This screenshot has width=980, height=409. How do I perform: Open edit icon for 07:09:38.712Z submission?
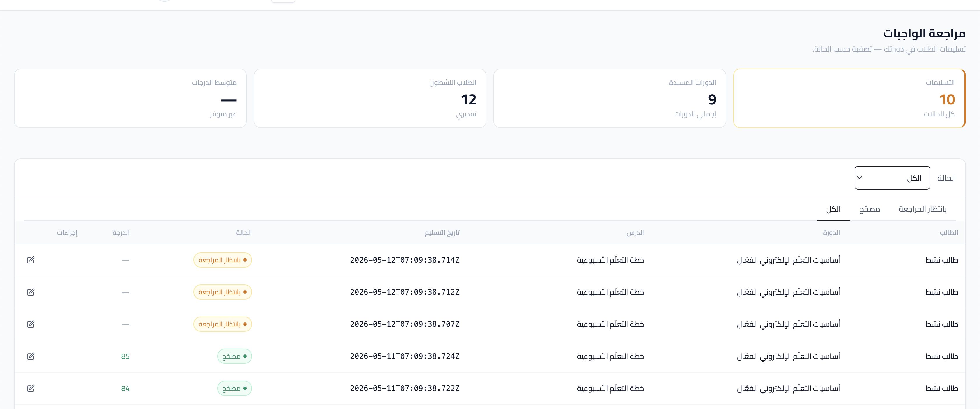(31, 292)
